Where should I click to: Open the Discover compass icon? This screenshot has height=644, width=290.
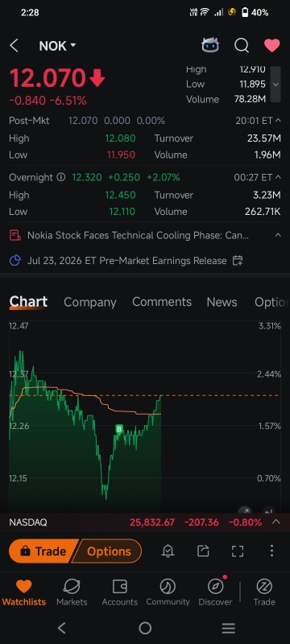pyautogui.click(x=215, y=587)
